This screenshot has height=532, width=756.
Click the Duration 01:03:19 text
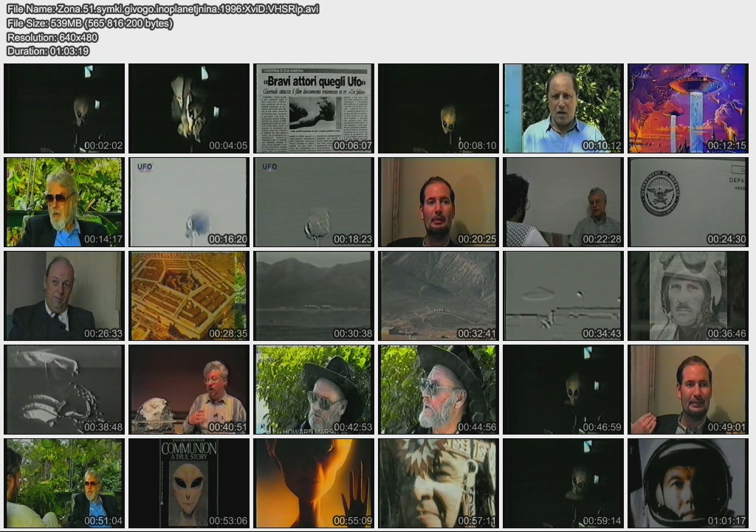(48, 51)
